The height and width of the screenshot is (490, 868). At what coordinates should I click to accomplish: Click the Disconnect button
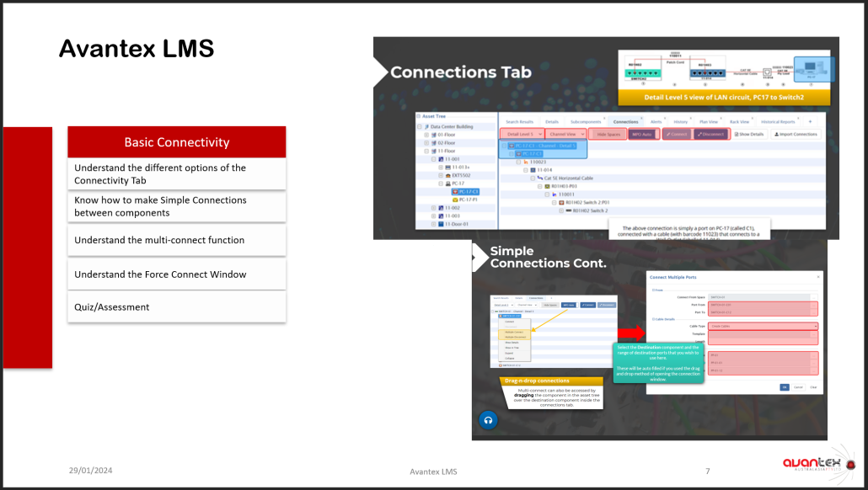[711, 134]
